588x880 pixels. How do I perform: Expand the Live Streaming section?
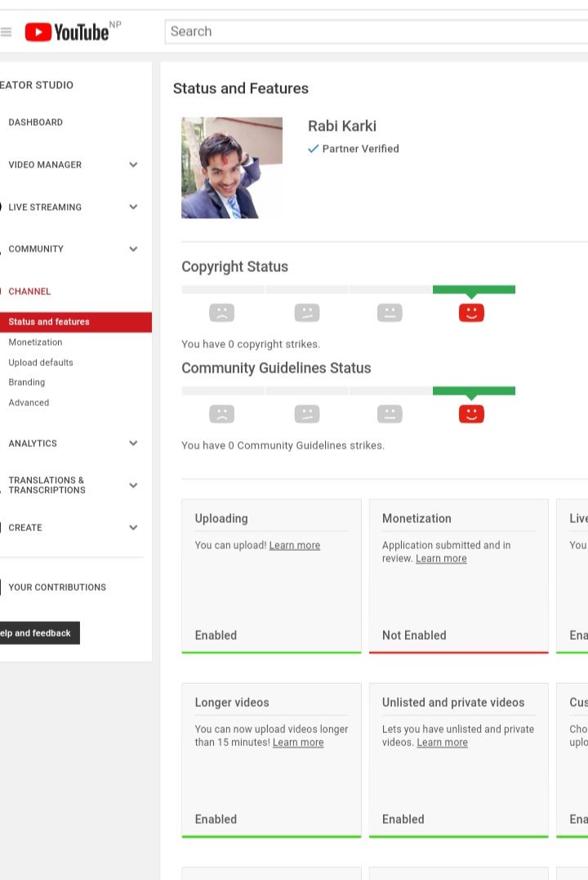(x=133, y=207)
